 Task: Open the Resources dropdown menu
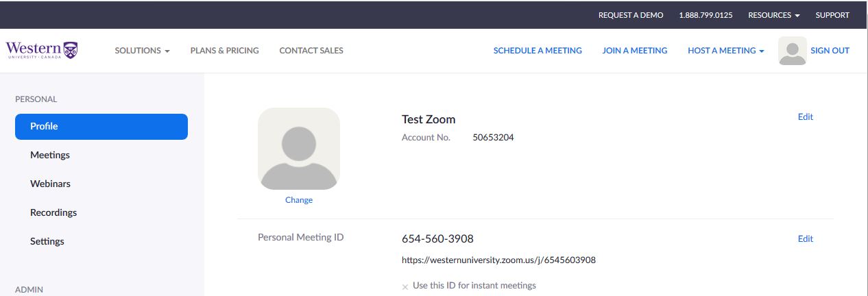click(774, 15)
